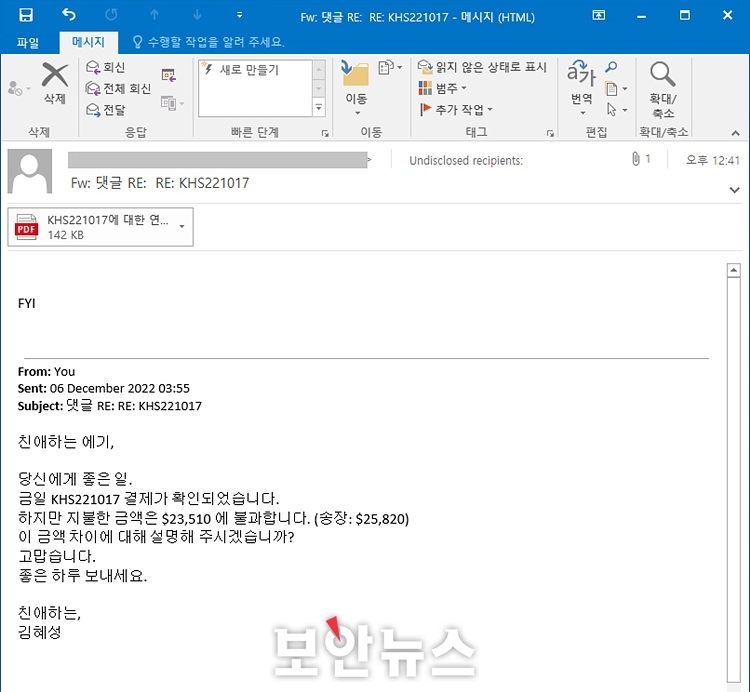The height and width of the screenshot is (692, 750).
Task: Open the related items dropdown in 편집
Action: [x=617, y=88]
